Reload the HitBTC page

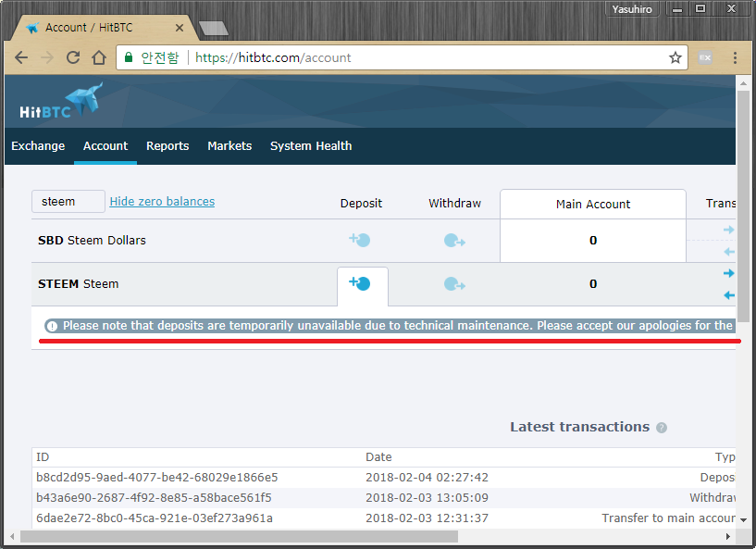73,58
